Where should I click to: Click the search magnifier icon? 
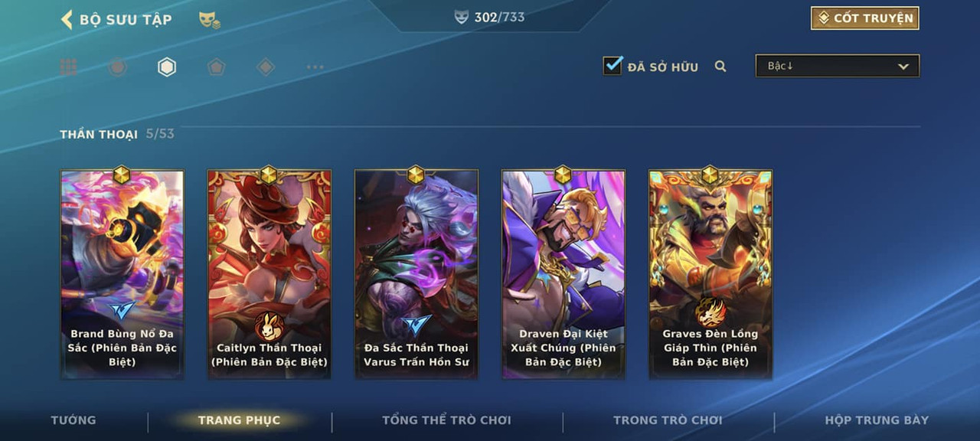coord(720,67)
